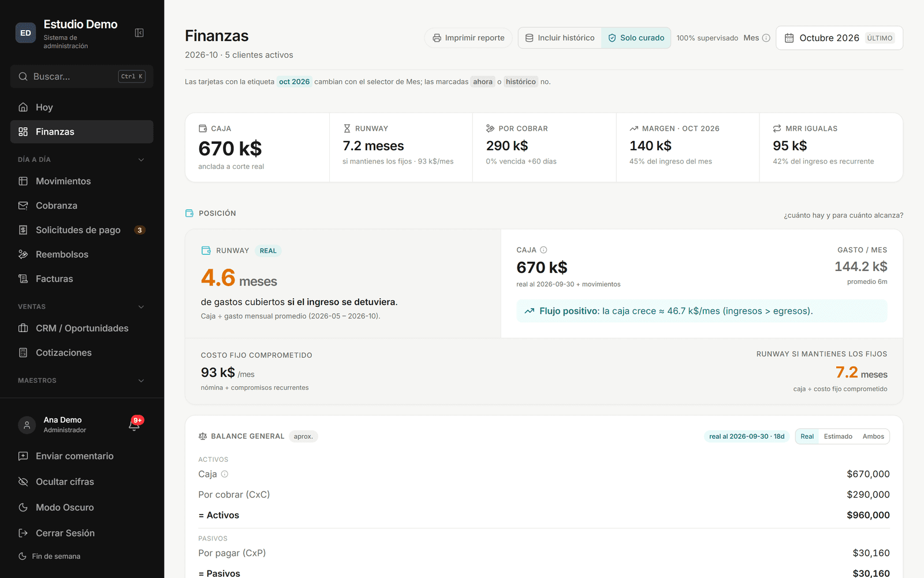Select the Estimado balance view

pos(838,436)
